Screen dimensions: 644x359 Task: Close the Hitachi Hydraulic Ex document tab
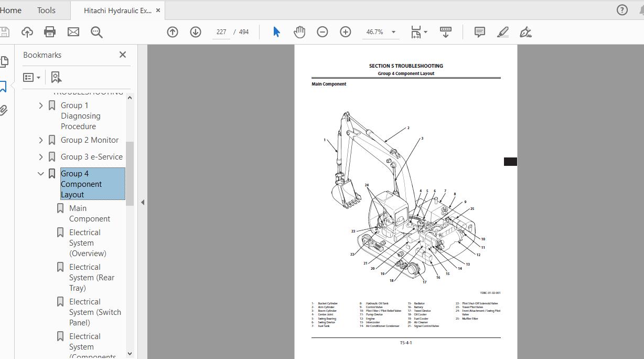(158, 10)
